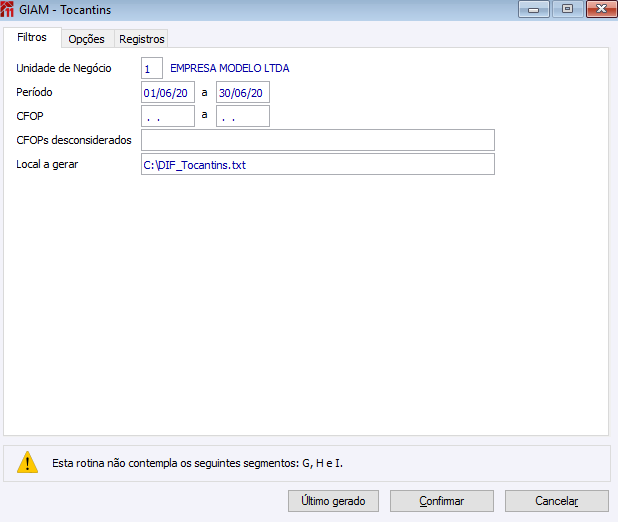Screen dimensions: 618x522
Task: Click the Unidade de Negócio code field
Action: (x=152, y=68)
